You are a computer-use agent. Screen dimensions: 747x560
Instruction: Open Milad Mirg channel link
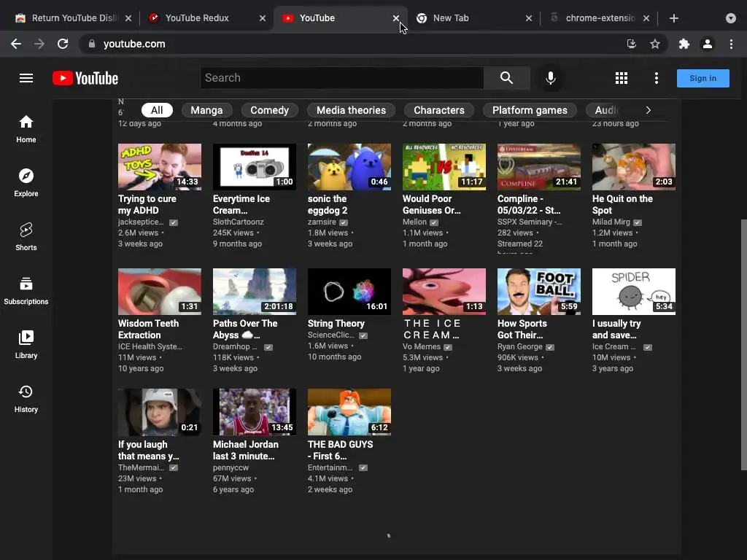point(611,222)
